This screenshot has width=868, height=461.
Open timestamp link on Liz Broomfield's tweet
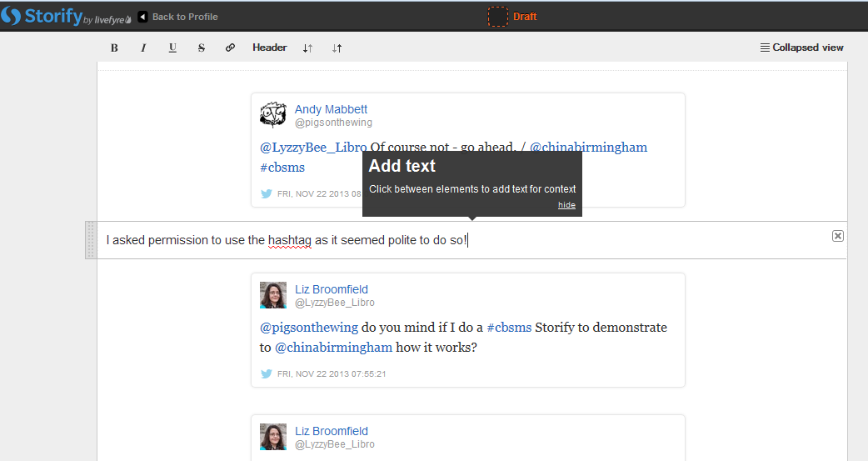pyautogui.click(x=332, y=374)
